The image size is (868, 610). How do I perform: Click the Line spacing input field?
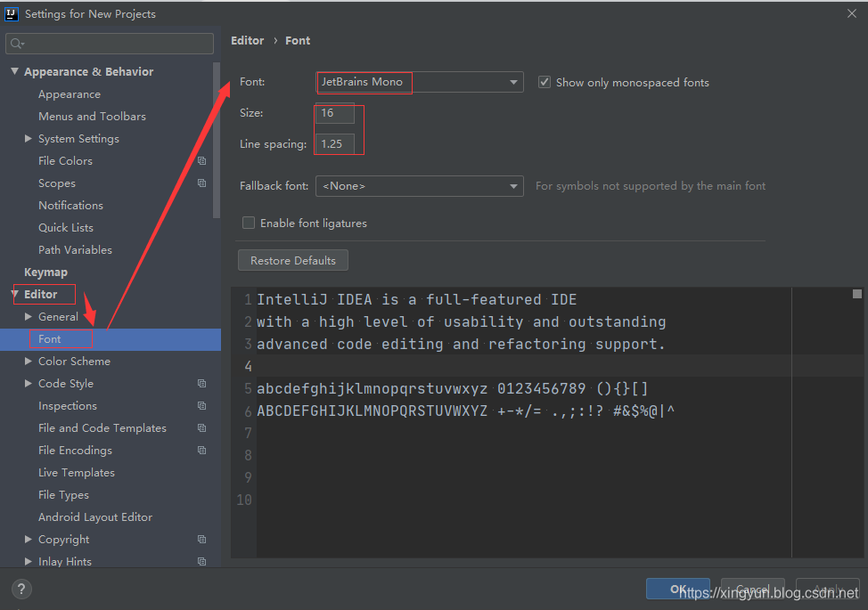coord(335,143)
